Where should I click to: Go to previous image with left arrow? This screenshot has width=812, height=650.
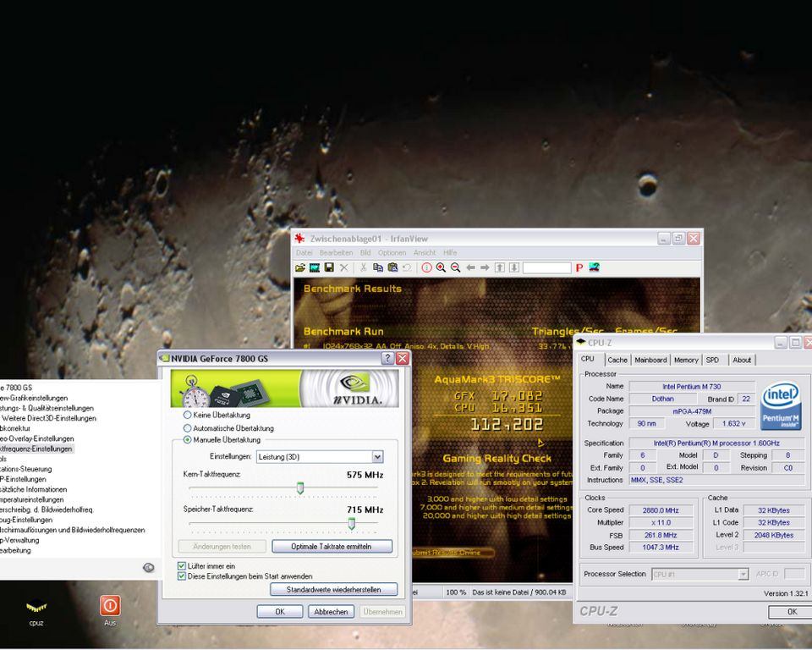point(470,268)
